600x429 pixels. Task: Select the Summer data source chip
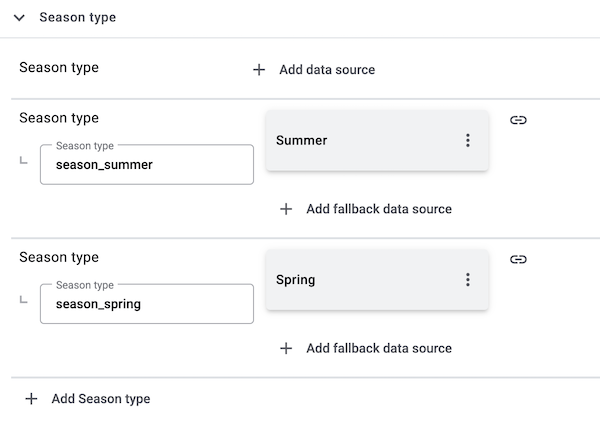point(360,141)
